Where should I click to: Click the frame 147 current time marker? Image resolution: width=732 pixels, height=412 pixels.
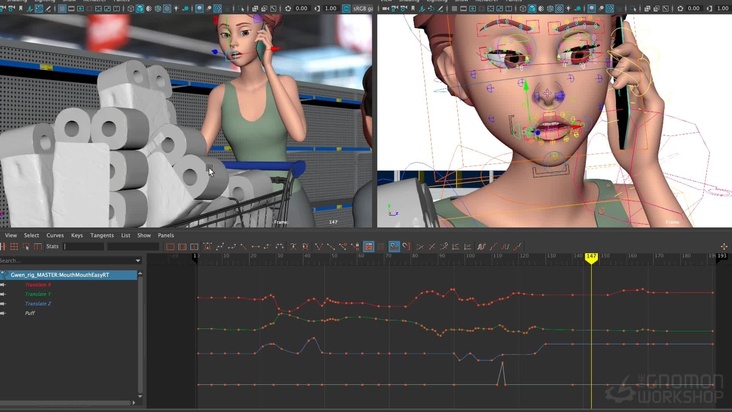click(x=591, y=258)
